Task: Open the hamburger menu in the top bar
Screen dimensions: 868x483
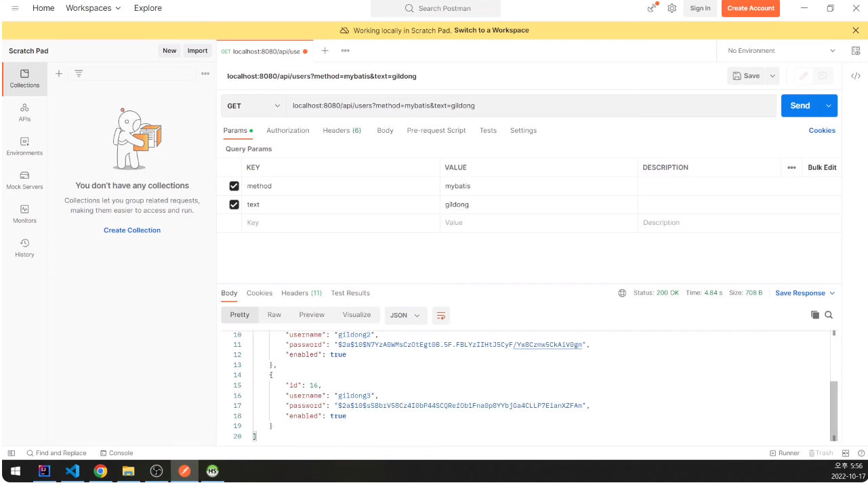Action: (15, 8)
